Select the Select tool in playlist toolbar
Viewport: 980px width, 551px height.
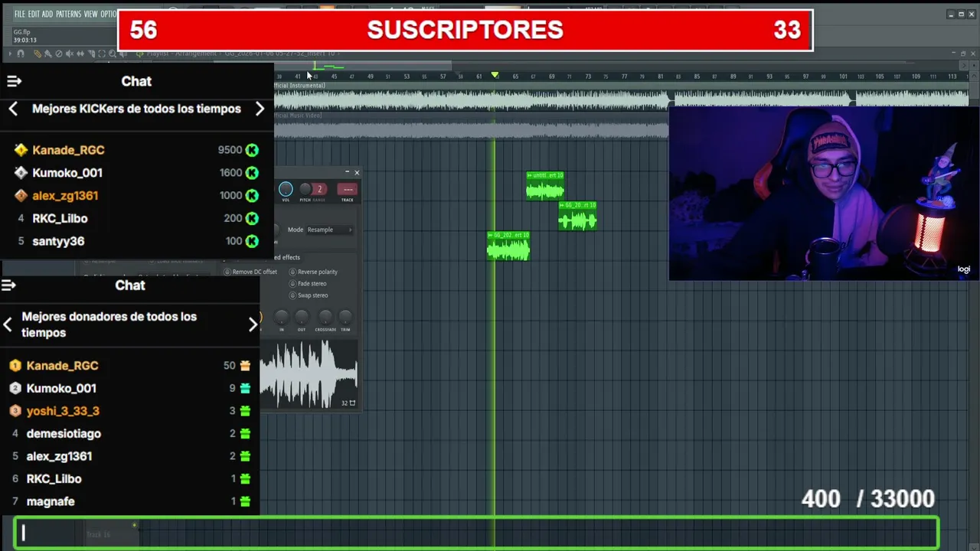coord(102,54)
